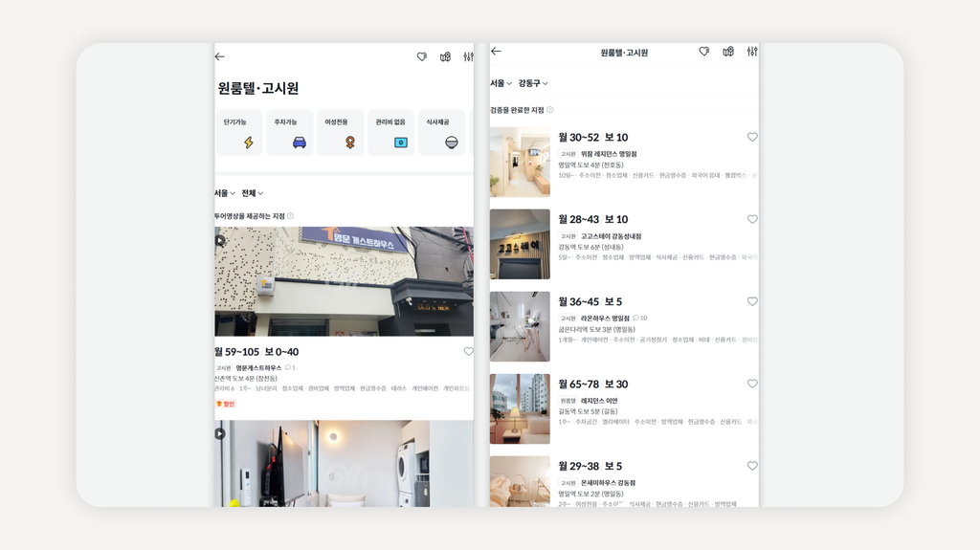
Task: Tap 원룸텔·고시원 title in right header
Action: (x=624, y=53)
